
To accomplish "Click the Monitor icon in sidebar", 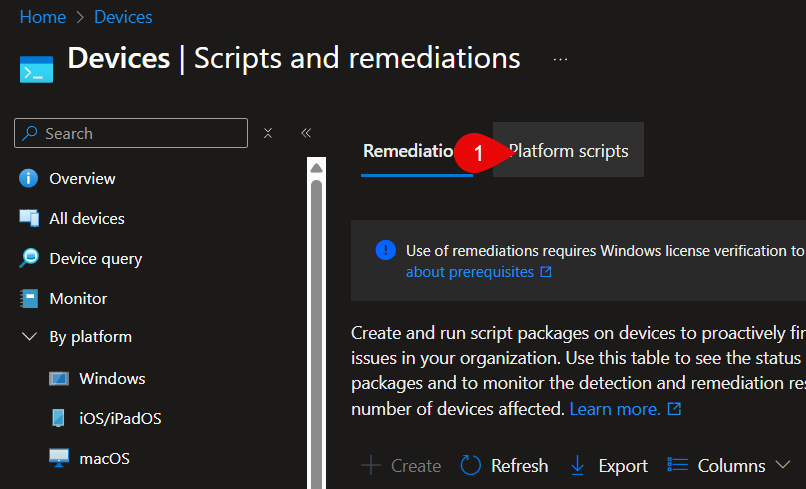I will (29, 298).
